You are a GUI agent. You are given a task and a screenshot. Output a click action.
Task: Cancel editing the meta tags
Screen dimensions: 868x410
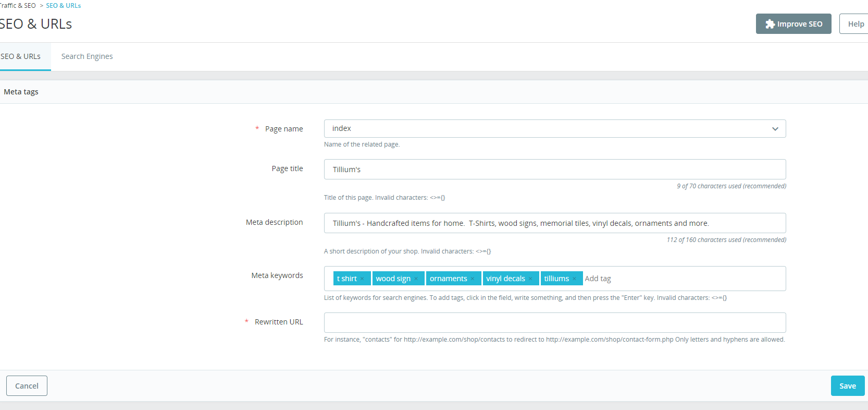[27, 386]
